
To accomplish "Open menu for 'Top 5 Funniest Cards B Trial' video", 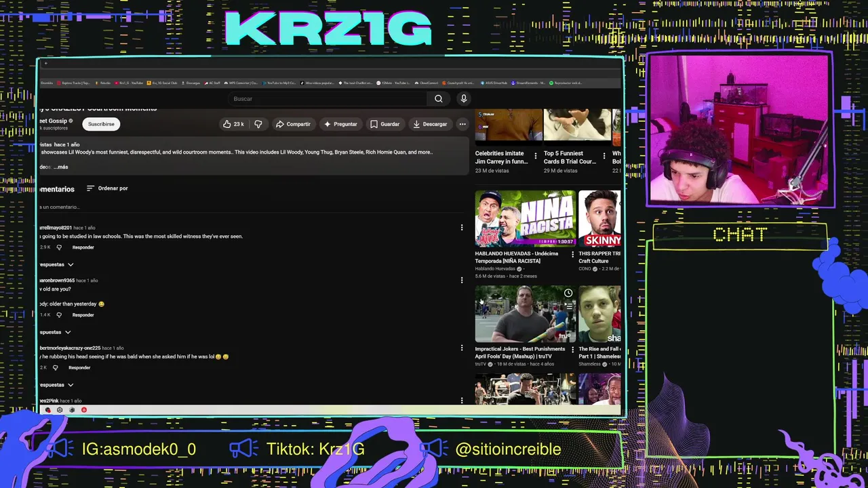I will click(x=604, y=156).
